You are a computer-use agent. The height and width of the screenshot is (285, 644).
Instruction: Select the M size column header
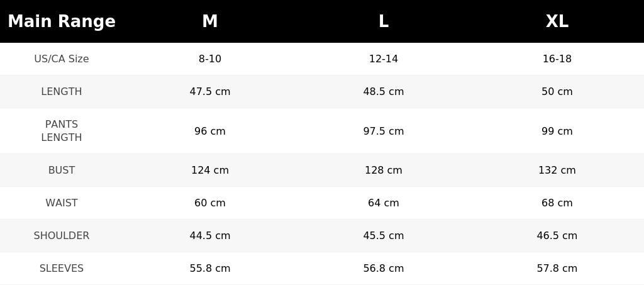point(210,21)
